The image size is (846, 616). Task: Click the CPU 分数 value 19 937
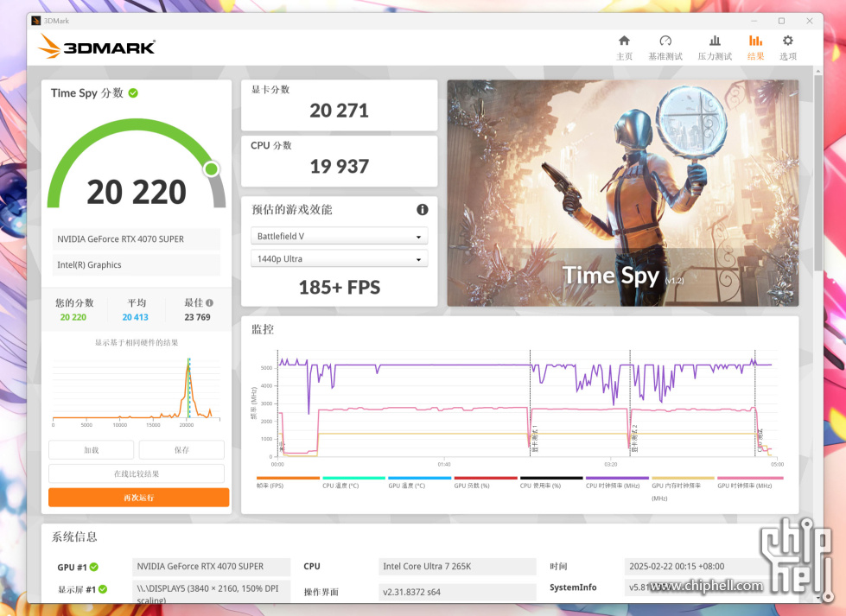[x=340, y=166]
